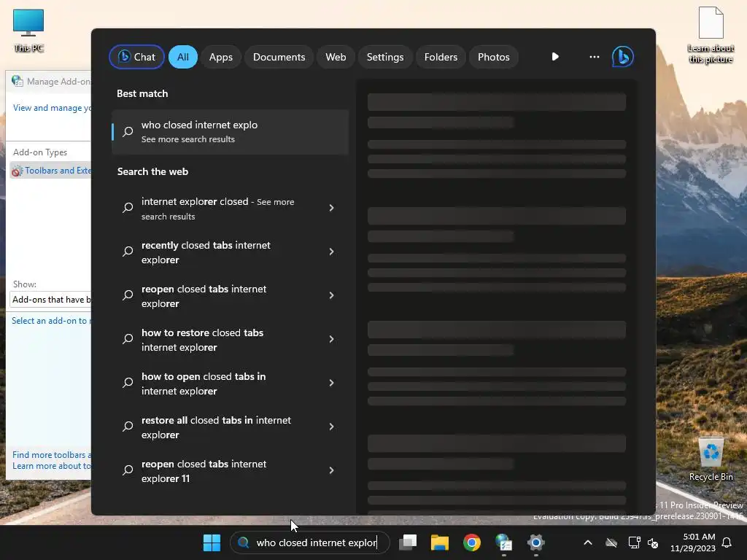Image resolution: width=747 pixels, height=560 pixels.
Task: Select Toolbars and Extensions in Manage Add-ons
Action: [50, 171]
